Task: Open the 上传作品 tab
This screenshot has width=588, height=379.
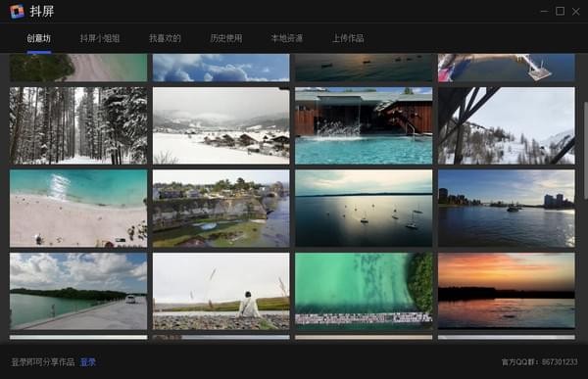Action: click(x=348, y=38)
